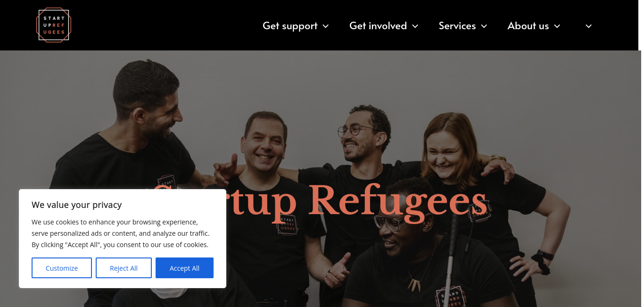Open the Get support menu label
The height and width of the screenshot is (307, 644).
click(x=290, y=26)
